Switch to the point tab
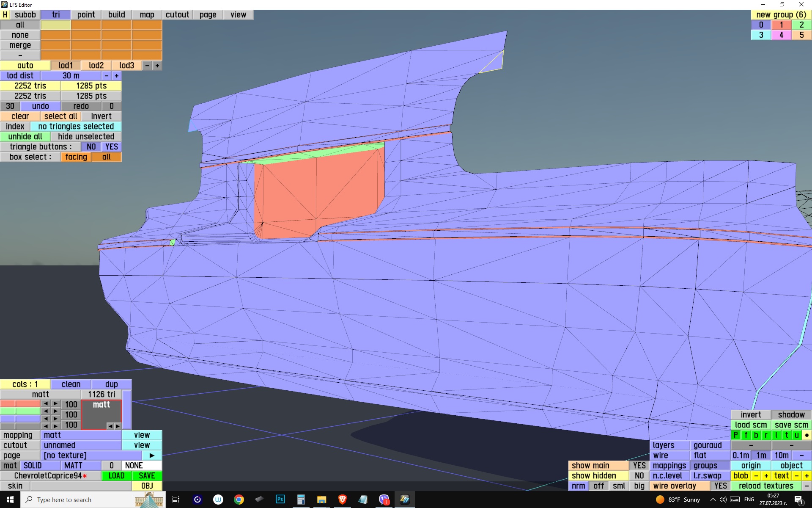 coord(86,15)
